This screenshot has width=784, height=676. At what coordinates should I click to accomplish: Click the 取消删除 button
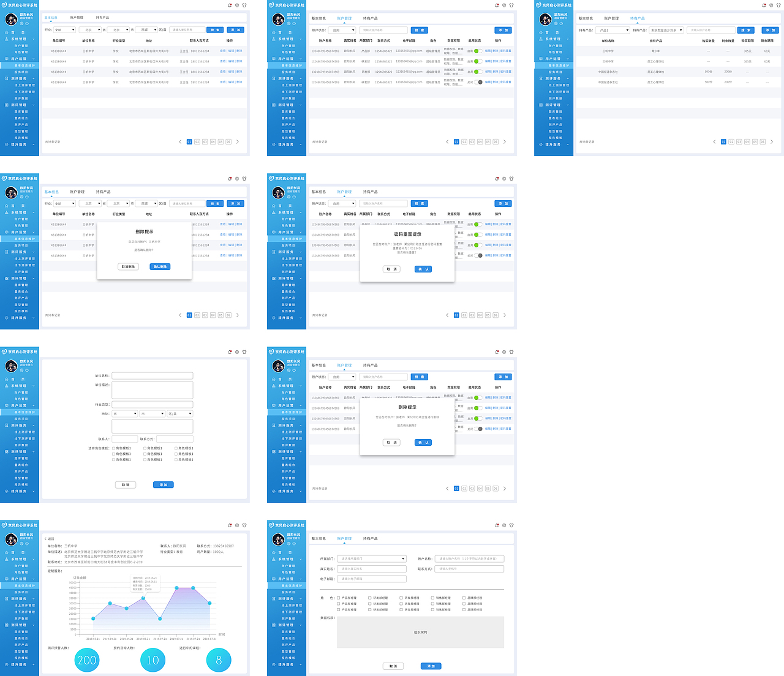[x=129, y=267]
